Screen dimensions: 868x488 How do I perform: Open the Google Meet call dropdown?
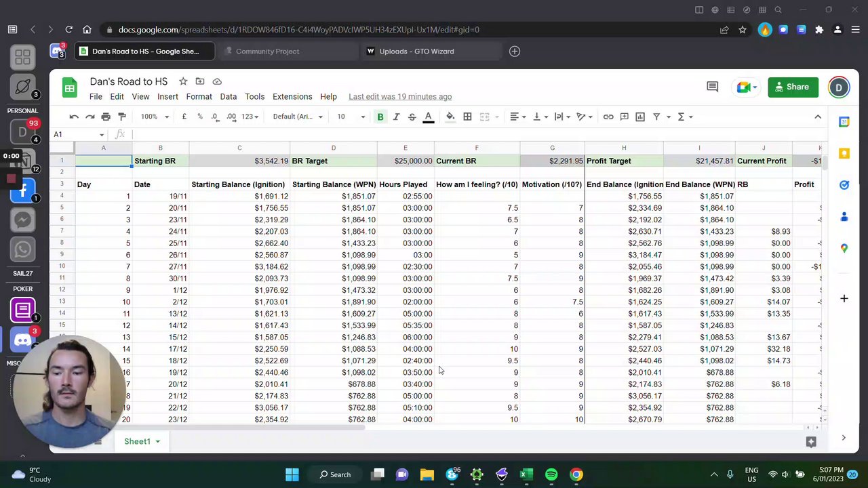pos(747,87)
